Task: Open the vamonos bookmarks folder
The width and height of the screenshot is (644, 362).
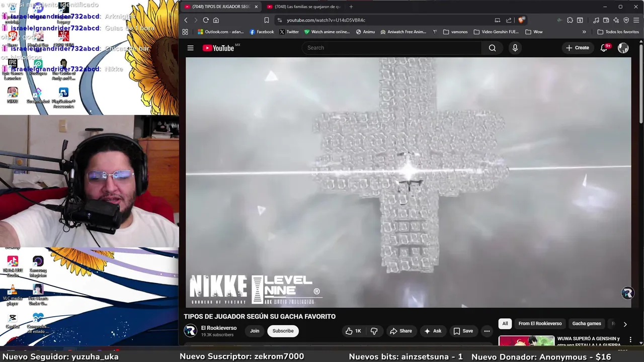Action: 455,32
